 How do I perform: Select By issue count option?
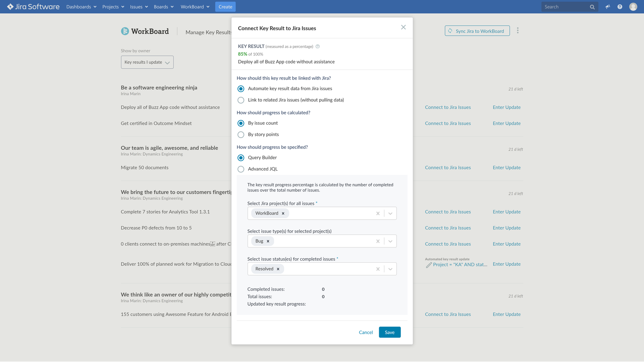point(241,123)
